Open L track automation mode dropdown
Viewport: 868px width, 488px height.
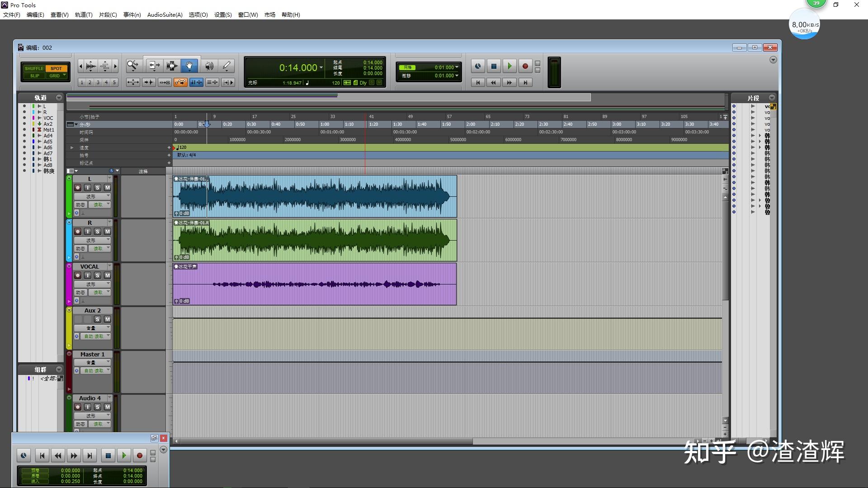(99, 205)
